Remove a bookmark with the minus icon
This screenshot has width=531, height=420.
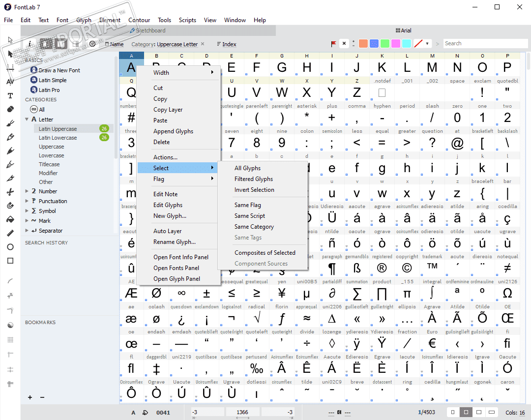[42, 397]
